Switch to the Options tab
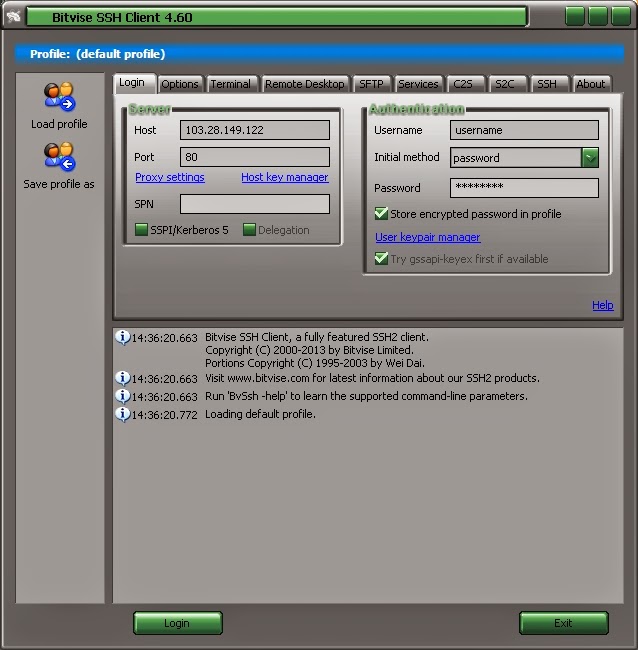 pos(180,84)
